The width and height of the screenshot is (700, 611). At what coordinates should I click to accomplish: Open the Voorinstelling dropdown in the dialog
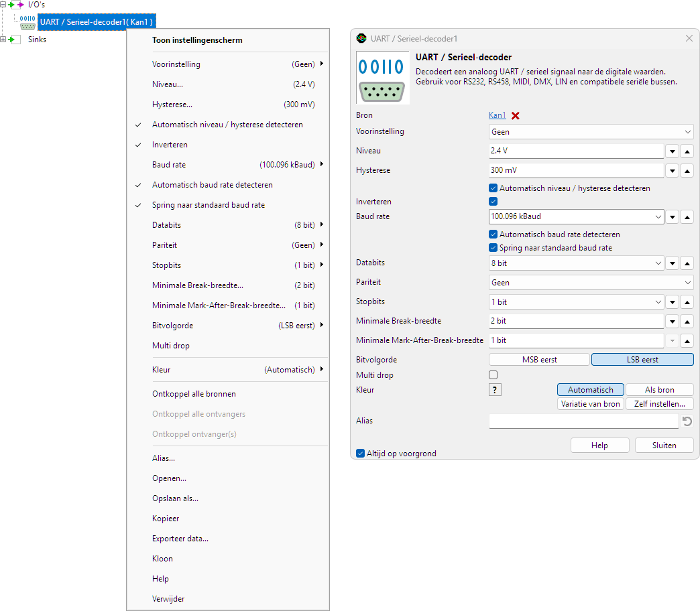click(591, 132)
